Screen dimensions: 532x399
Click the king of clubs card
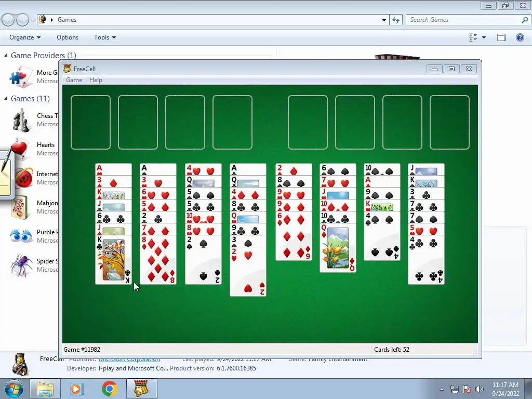pyautogui.click(x=113, y=260)
